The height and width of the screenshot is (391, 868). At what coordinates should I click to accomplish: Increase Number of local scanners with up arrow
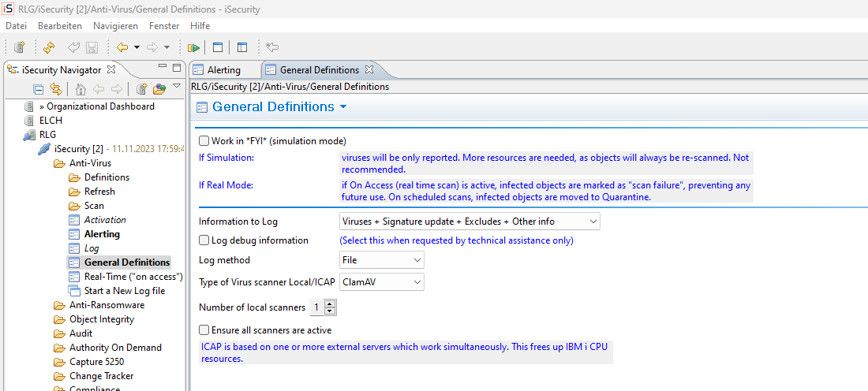click(329, 303)
